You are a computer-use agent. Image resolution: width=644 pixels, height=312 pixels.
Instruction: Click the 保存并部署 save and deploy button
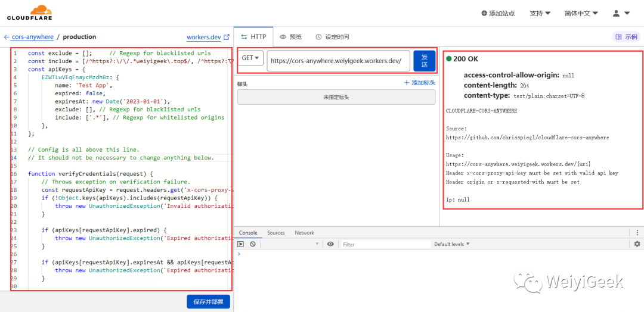point(208,302)
